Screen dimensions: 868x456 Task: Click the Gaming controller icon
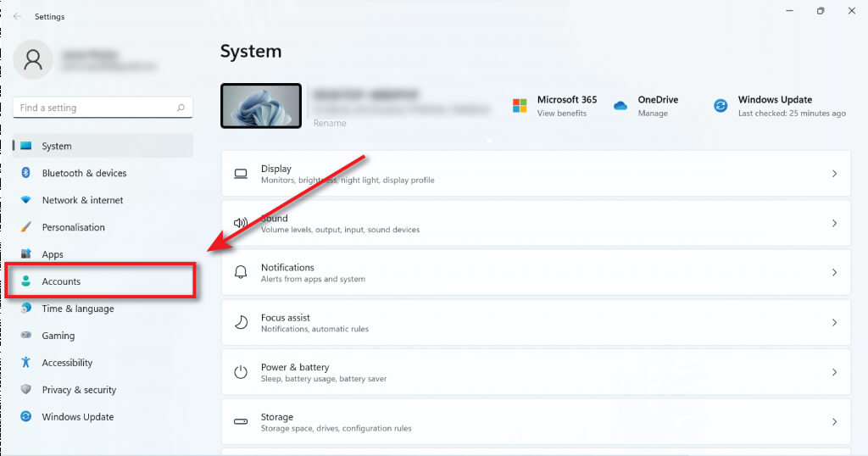(26, 336)
